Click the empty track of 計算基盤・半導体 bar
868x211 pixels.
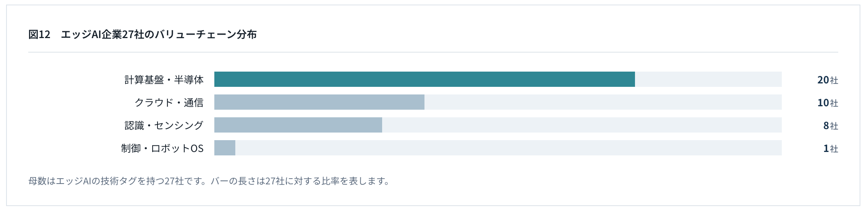coord(708,79)
